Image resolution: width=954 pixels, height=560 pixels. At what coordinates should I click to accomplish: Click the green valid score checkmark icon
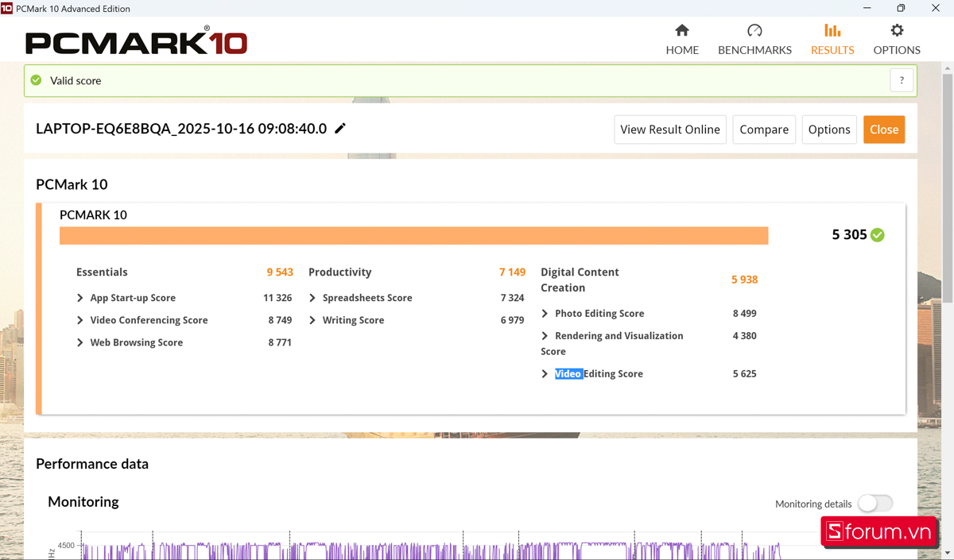point(36,80)
